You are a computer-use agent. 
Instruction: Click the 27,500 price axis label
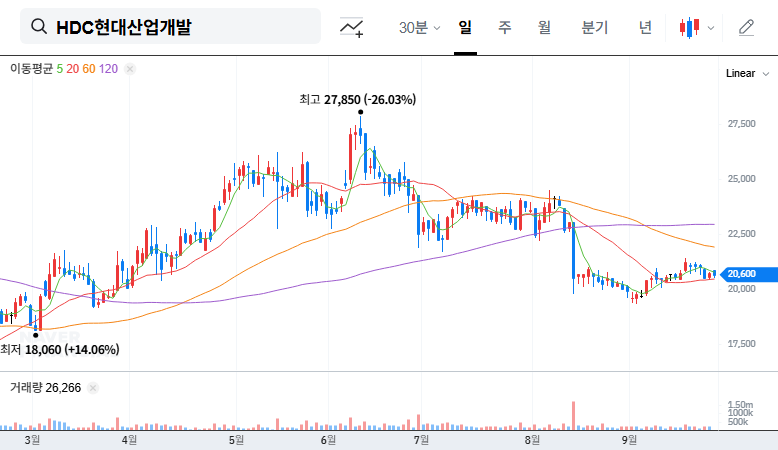(741, 124)
